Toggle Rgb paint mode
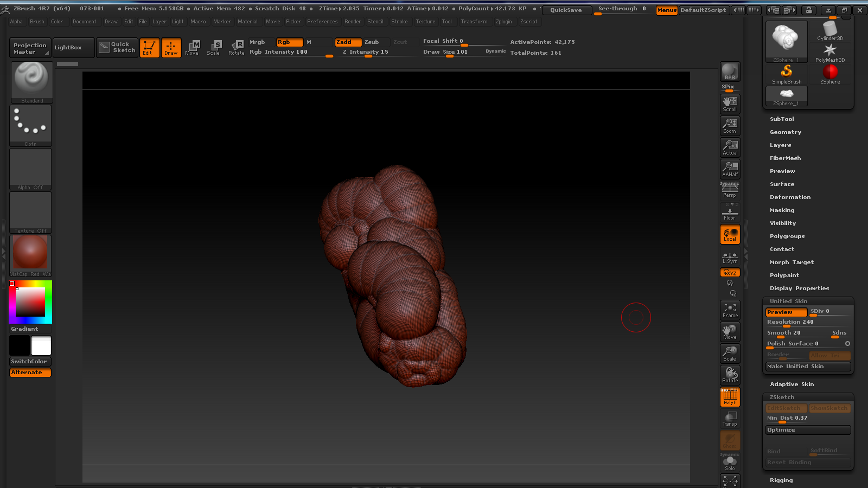This screenshot has width=868, height=488. [x=290, y=42]
